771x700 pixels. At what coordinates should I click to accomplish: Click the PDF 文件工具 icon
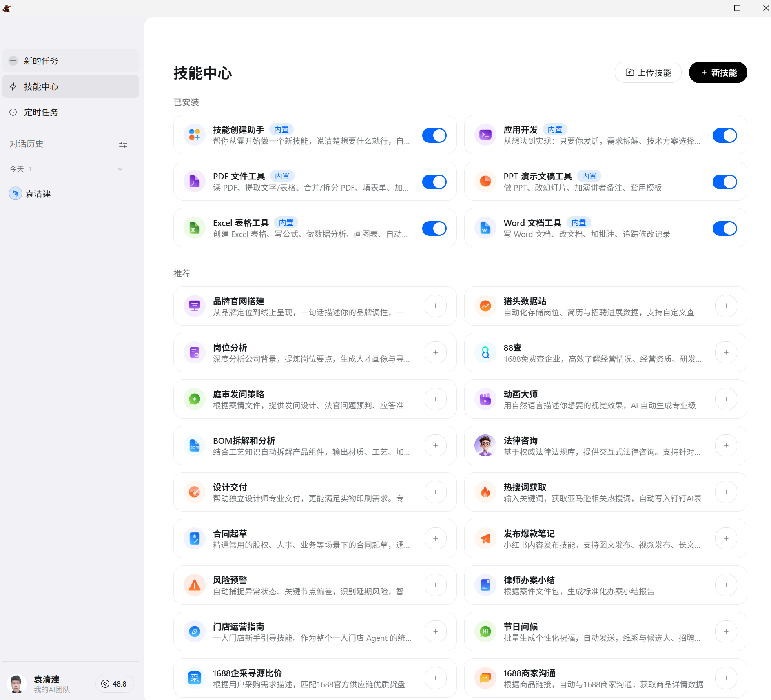(195, 182)
